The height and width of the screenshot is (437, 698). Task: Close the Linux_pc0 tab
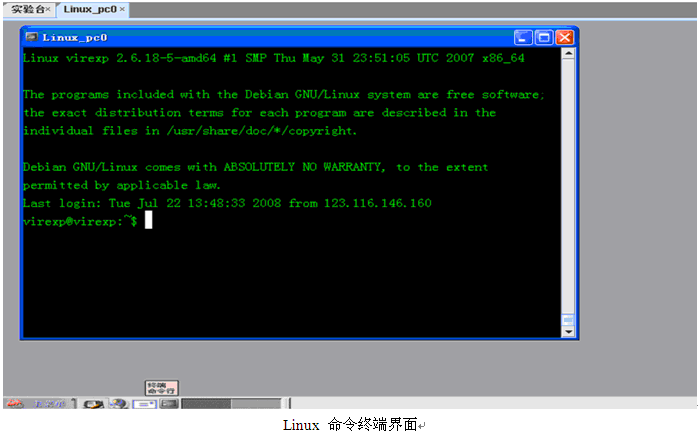coord(122,9)
